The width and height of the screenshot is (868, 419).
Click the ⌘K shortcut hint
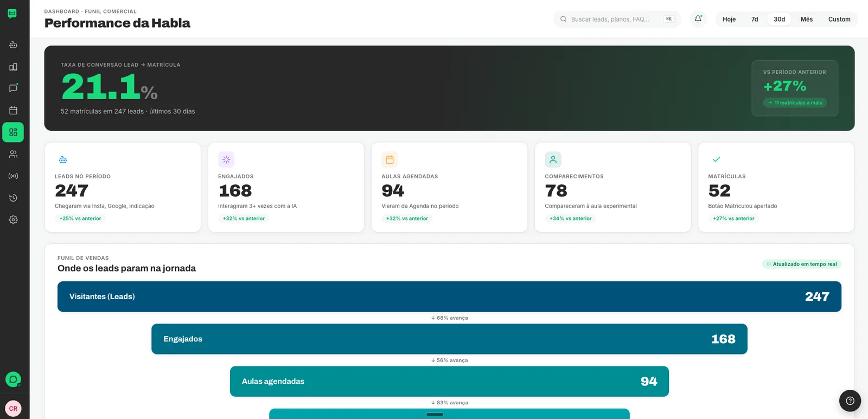(669, 19)
